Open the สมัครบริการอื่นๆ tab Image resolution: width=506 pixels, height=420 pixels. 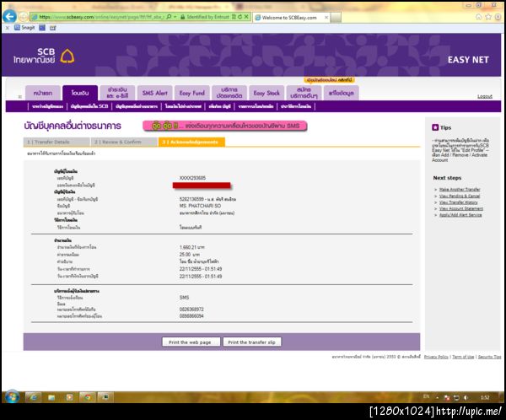304,93
